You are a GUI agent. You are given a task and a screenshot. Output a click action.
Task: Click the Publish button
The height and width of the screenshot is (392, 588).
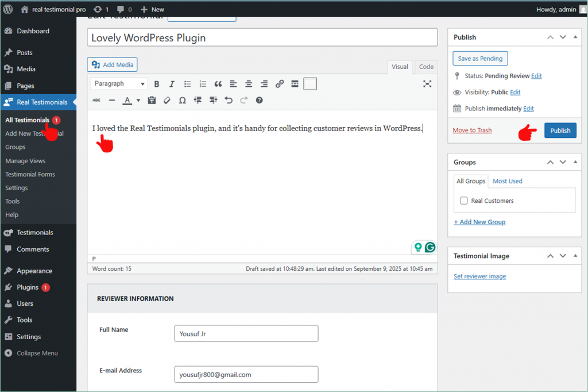[x=560, y=130]
